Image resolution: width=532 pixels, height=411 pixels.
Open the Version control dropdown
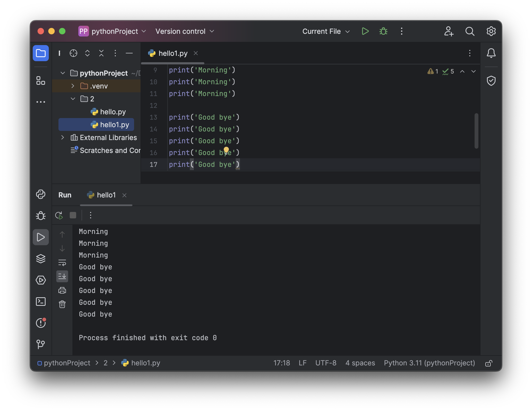click(x=185, y=31)
